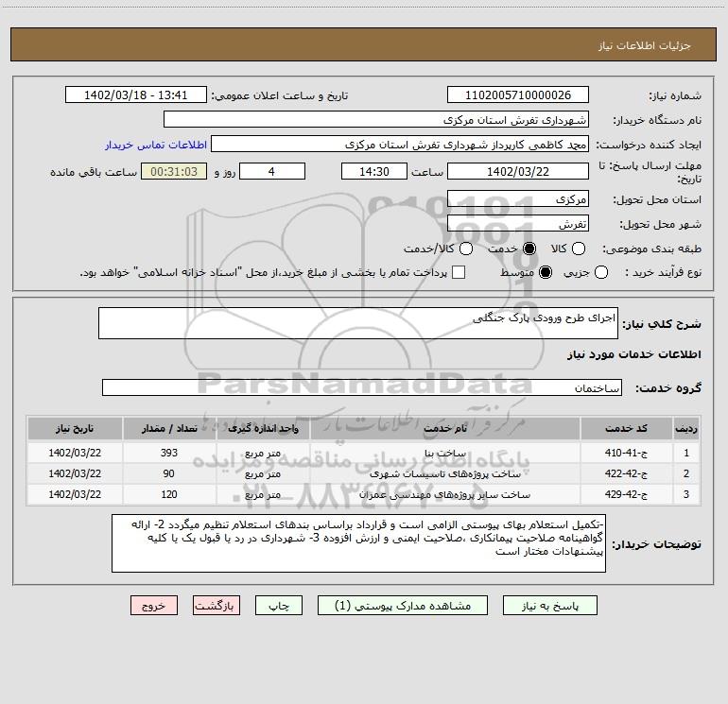Viewport: 728px width, 704px height.
Task: Click service code ج-42-422
Action: [x=626, y=473]
